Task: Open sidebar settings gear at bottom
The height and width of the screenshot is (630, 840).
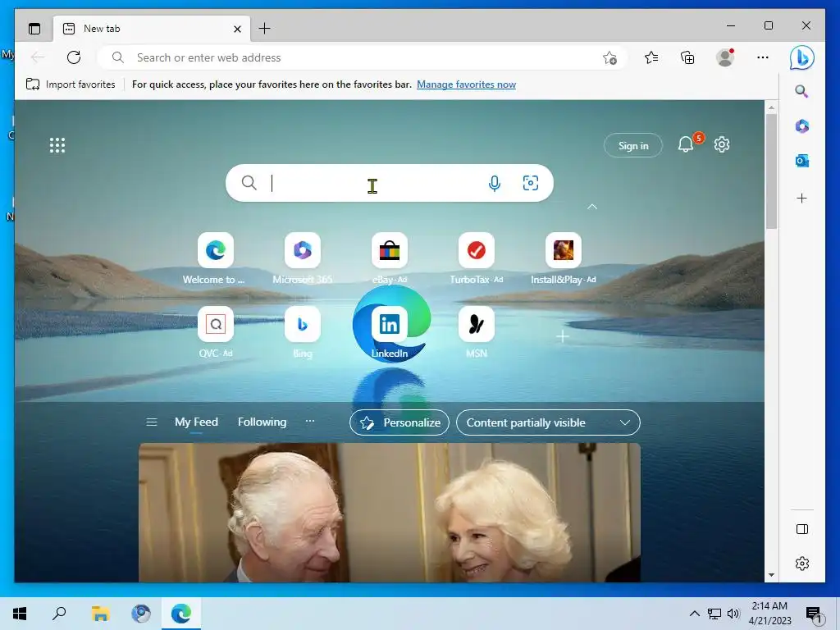Action: pyautogui.click(x=802, y=564)
